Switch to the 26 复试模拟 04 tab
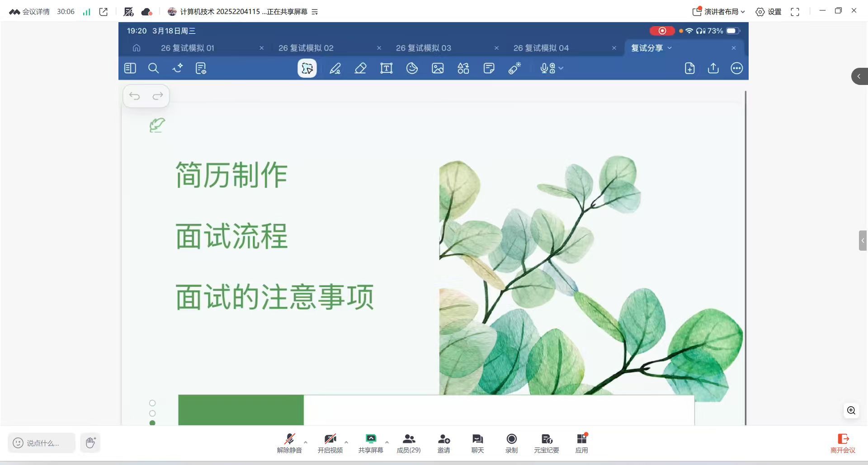Viewport: 868px width, 465px height. [x=541, y=48]
